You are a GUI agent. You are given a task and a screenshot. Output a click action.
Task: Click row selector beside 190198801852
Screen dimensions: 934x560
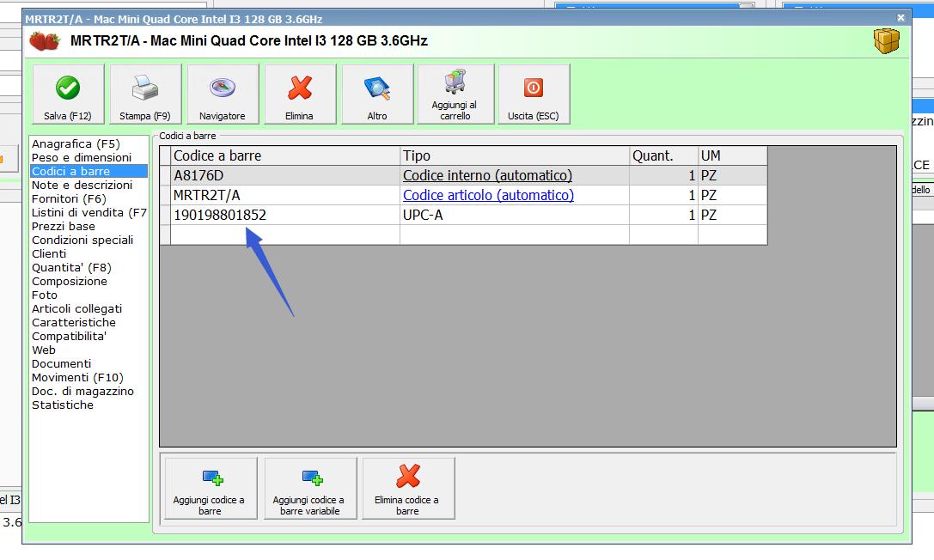[x=165, y=215]
